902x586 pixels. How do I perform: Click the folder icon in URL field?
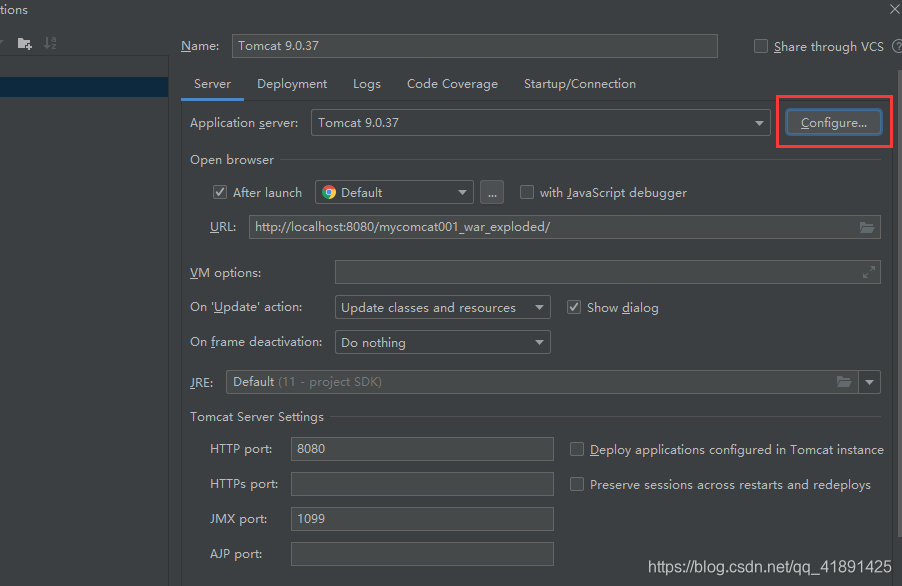867,227
